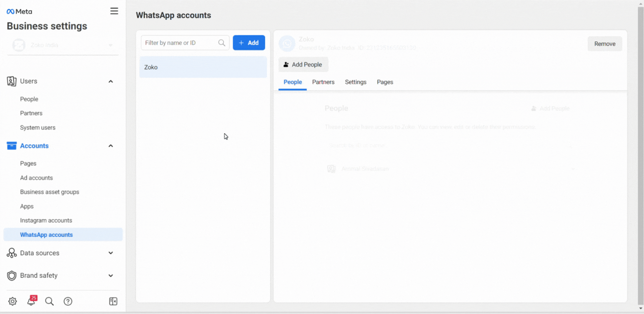
Task: Toggle the sidebar collapse panel icon
Action: [113, 302]
